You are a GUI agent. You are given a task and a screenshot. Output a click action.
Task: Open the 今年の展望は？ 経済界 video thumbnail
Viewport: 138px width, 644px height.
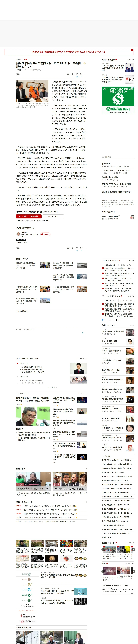click(x=70, y=482)
